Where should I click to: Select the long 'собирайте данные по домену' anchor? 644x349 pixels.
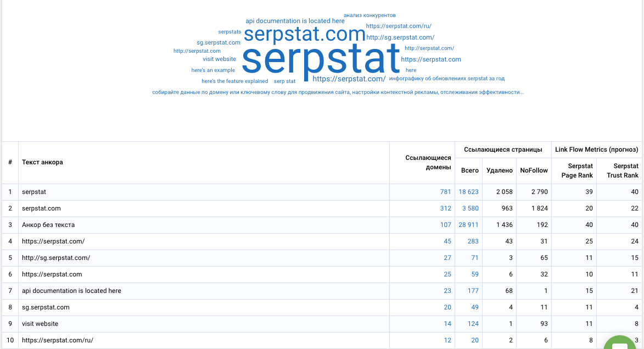pos(338,92)
